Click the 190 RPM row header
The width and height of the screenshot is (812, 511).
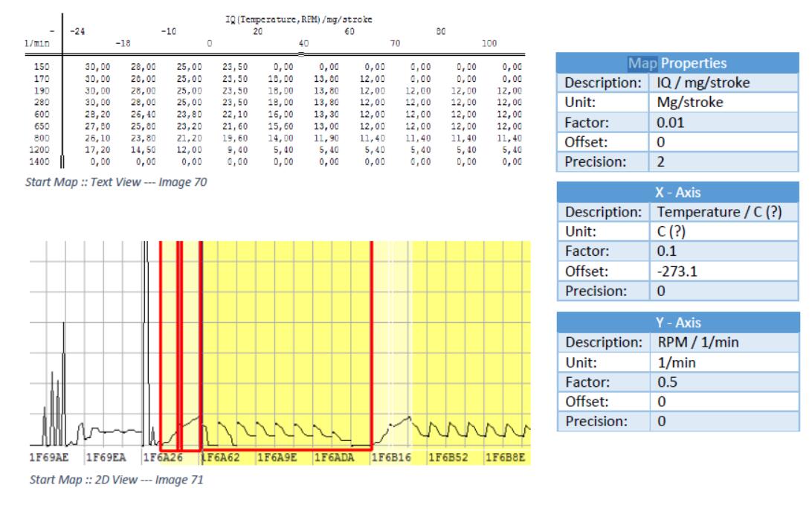pos(42,91)
